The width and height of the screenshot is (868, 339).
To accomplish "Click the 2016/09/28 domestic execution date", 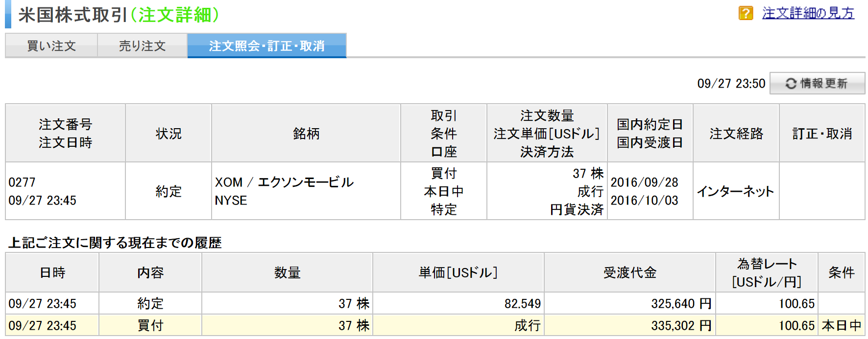I will 644,182.
